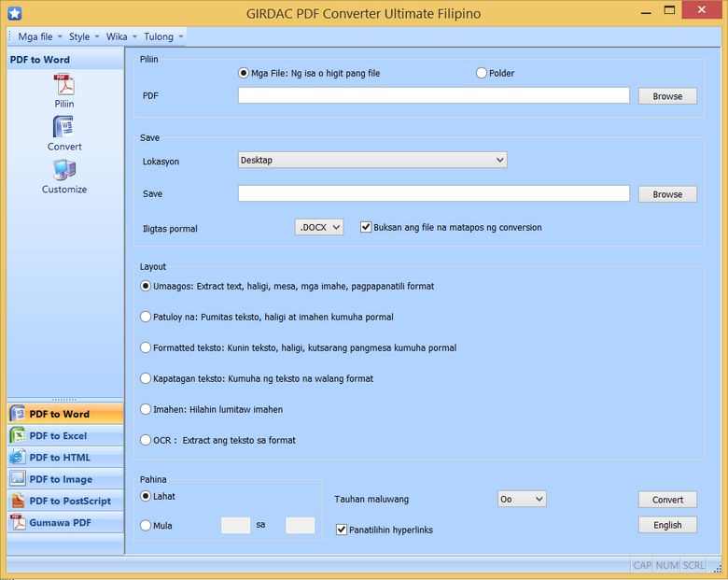Screen dimensions: 728x580
Task: Click the Convert button at bottom right
Action: tap(667, 500)
